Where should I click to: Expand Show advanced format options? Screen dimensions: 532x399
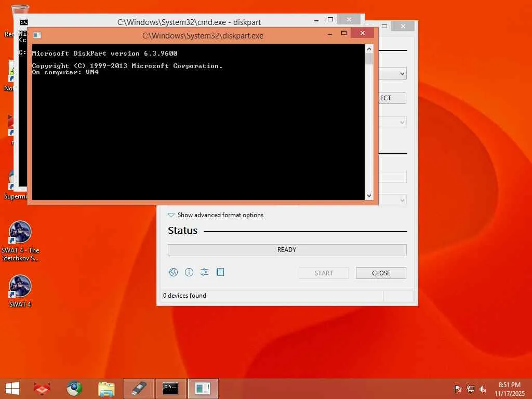(216, 215)
